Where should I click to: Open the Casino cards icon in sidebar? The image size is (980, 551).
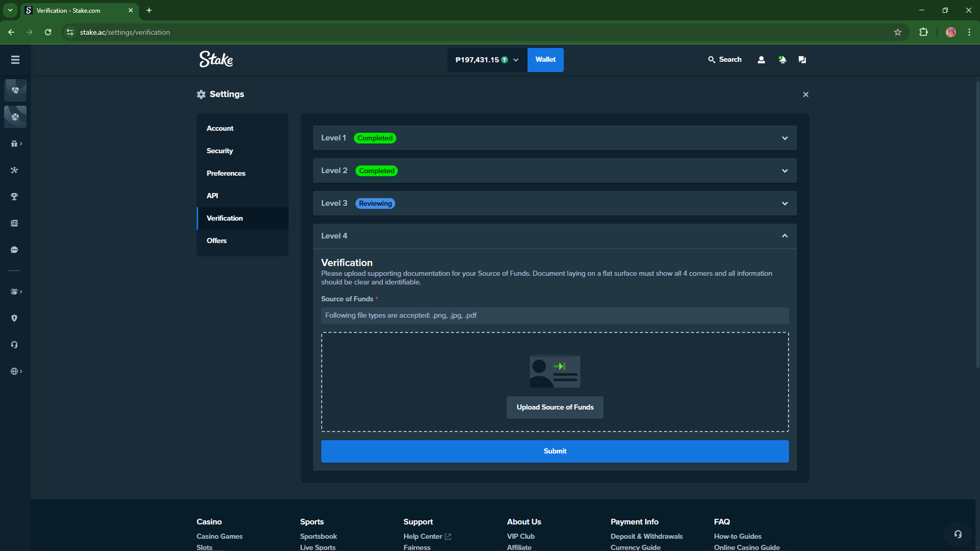coord(15,90)
